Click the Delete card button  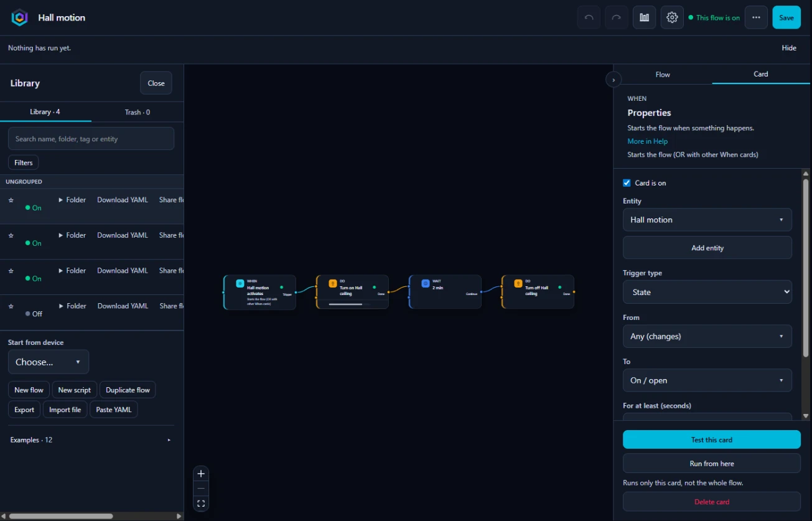click(712, 502)
